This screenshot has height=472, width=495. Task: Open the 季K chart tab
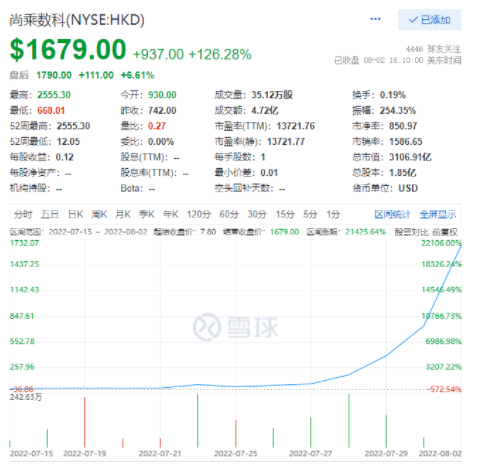(147, 214)
